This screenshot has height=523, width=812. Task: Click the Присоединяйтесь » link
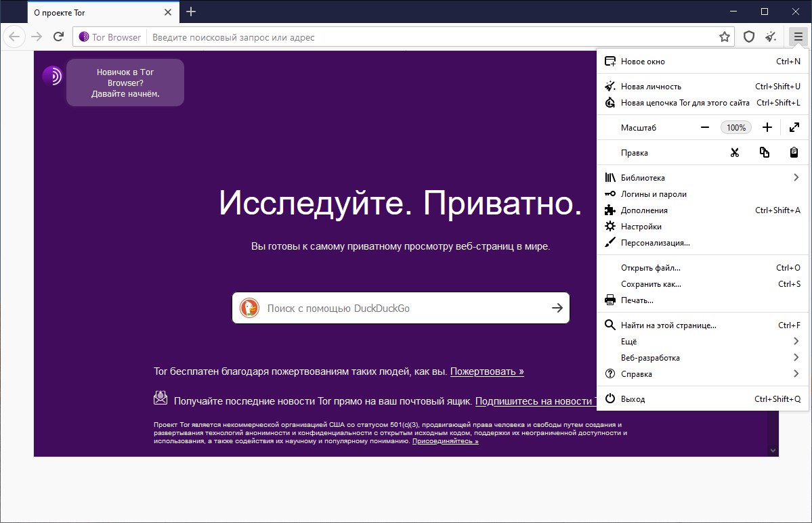[x=446, y=441]
